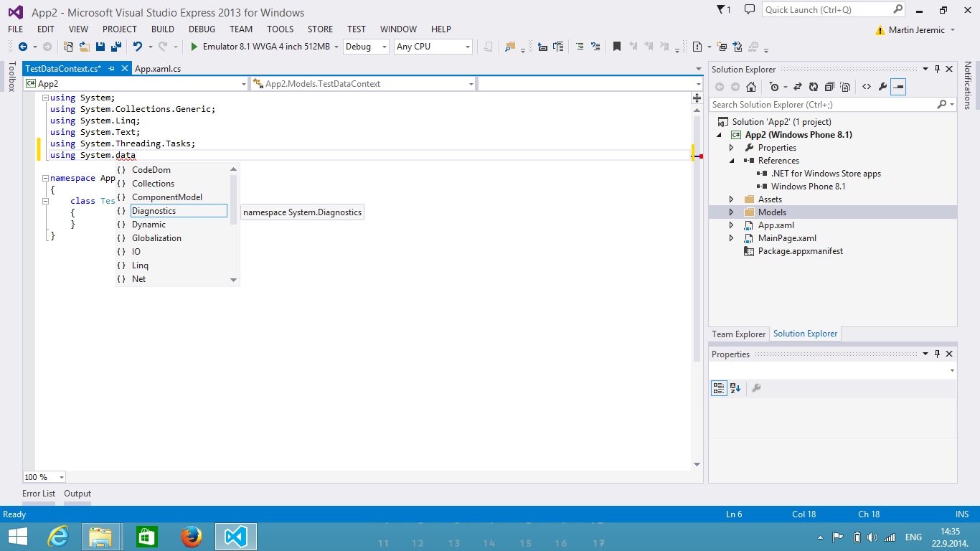Image resolution: width=980 pixels, height=551 pixels.
Task: Open project properties via the wrench icon
Action: tap(882, 87)
